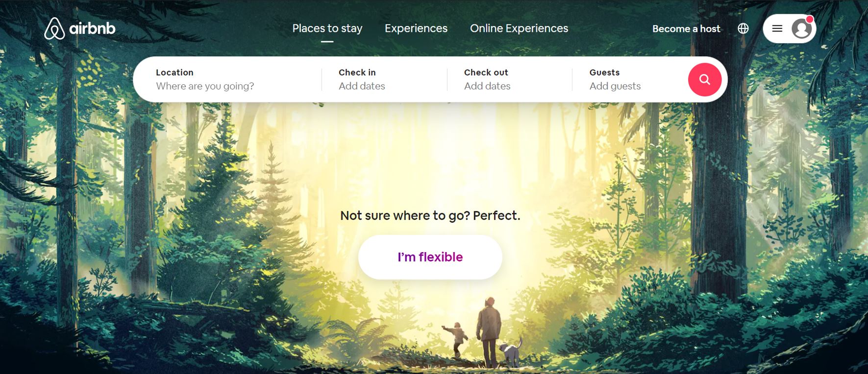Click the 'Add guests' placeholder text

[615, 86]
